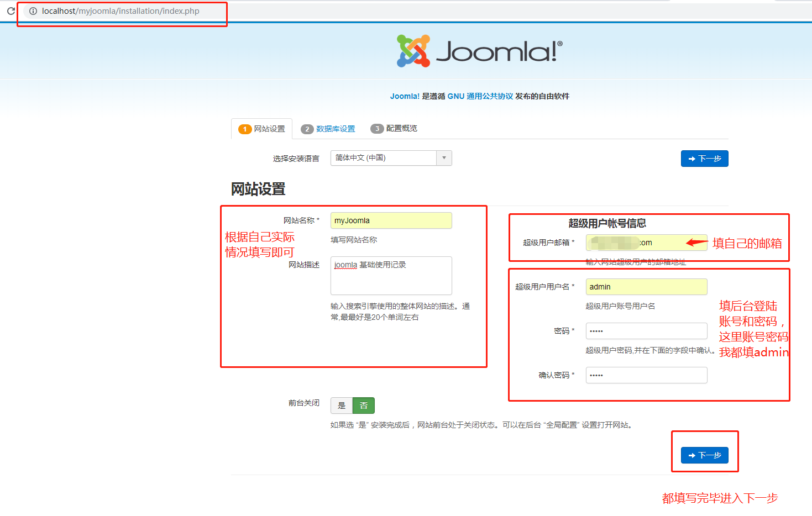The image size is (812, 516).
Task: Switch to the 配置概览 tab
Action: click(394, 128)
